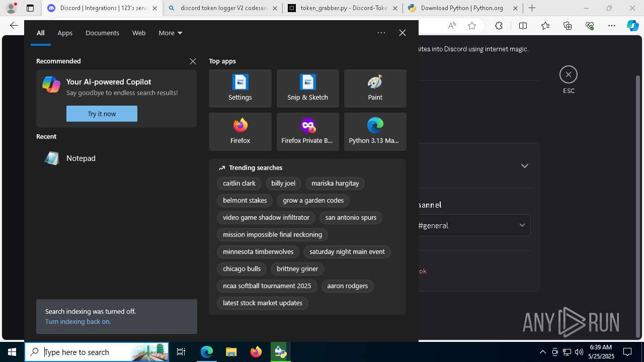
Task: Expand the More filter dropdown
Action: coord(171,33)
